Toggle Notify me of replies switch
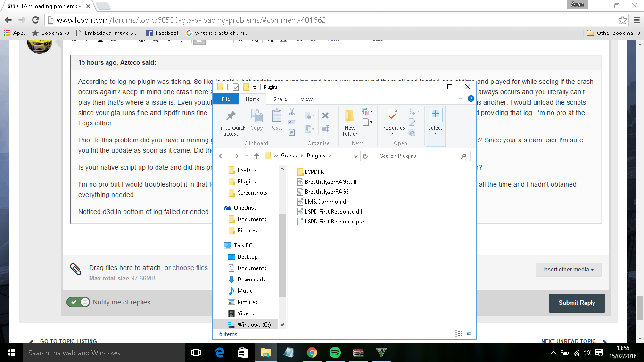 [78, 302]
